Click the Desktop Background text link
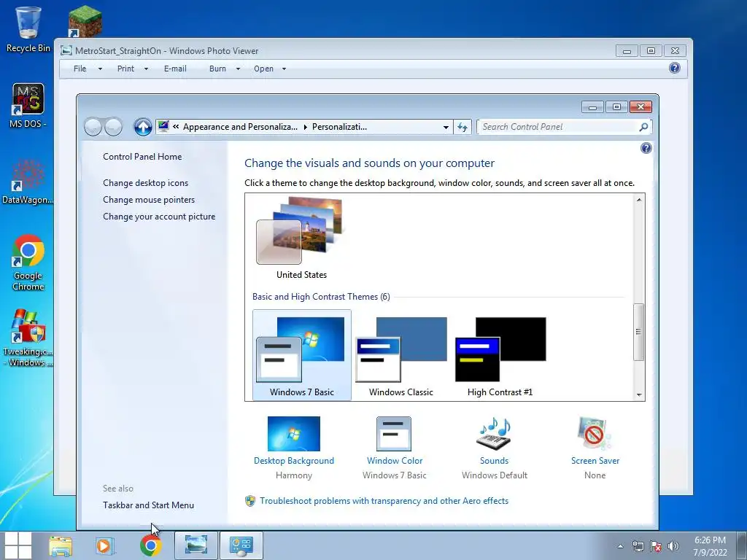 tap(294, 461)
